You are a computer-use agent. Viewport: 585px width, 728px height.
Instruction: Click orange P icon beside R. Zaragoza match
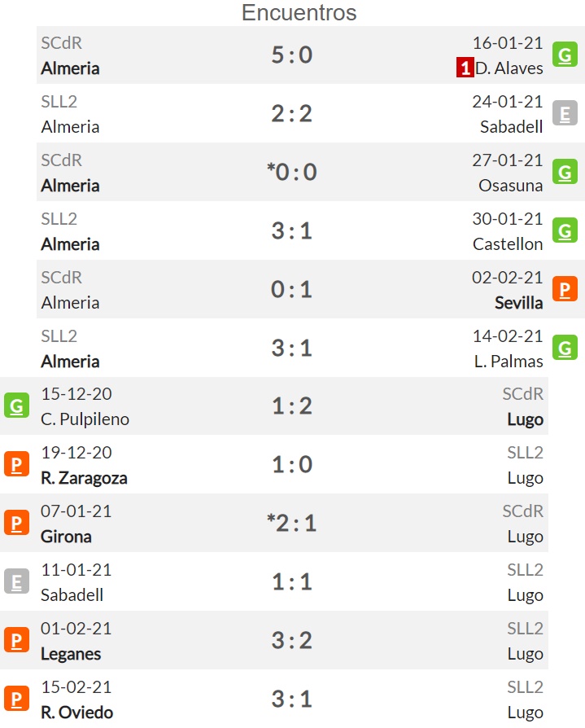(x=17, y=464)
